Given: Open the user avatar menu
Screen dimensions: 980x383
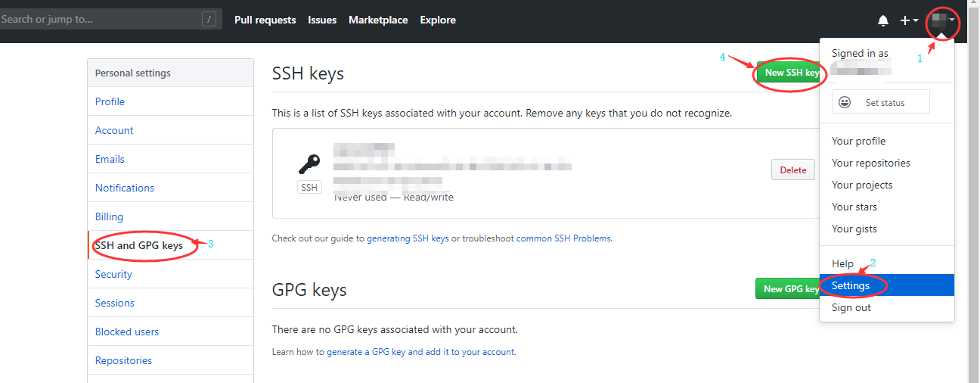Looking at the screenshot, I should point(943,20).
